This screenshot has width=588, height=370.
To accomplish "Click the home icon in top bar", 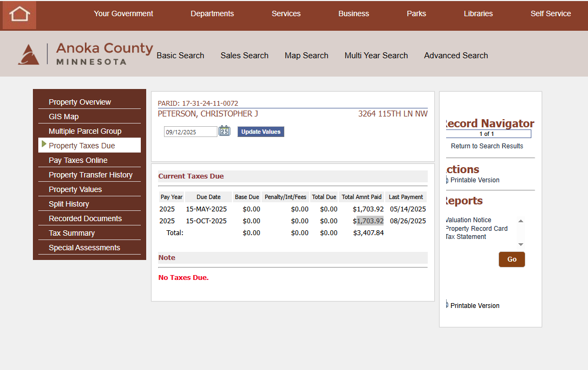I will [x=19, y=15].
